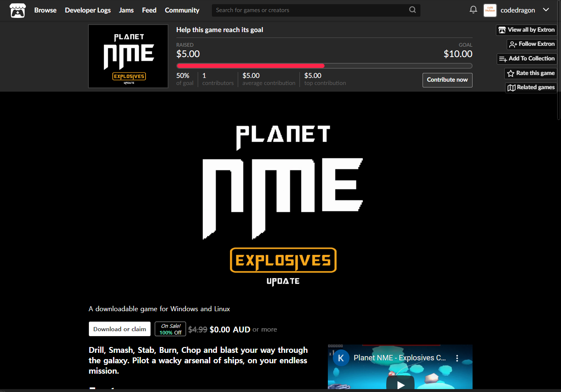Click Rate this game
Viewport: 561px width, 392px height.
[531, 73]
